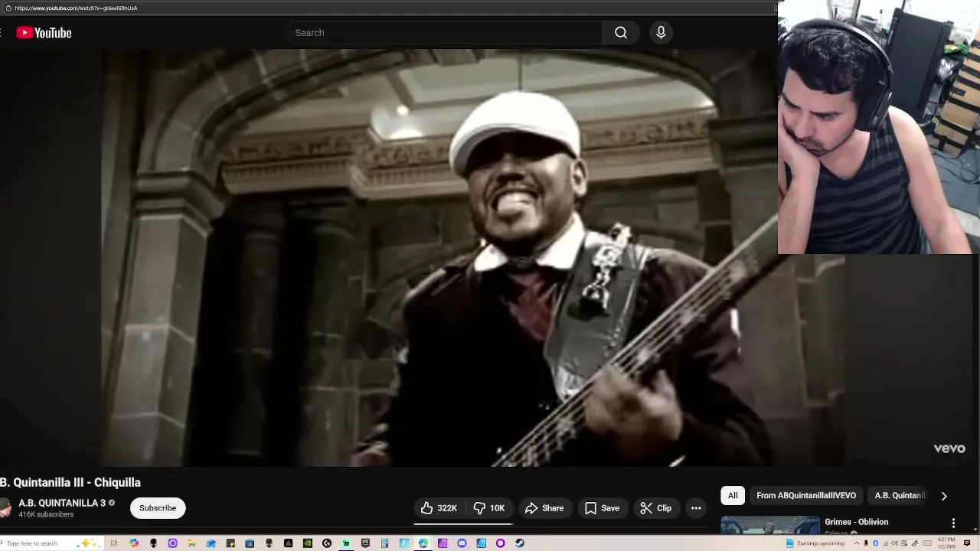Viewport: 980px width, 551px height.
Task: Launch Epic Games from taskbar
Action: (365, 543)
